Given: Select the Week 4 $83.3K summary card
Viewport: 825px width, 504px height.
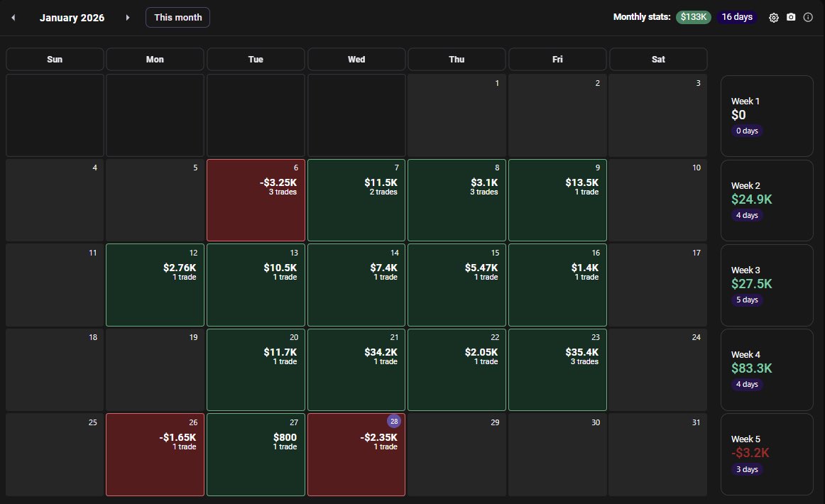Looking at the screenshot, I should coord(767,369).
